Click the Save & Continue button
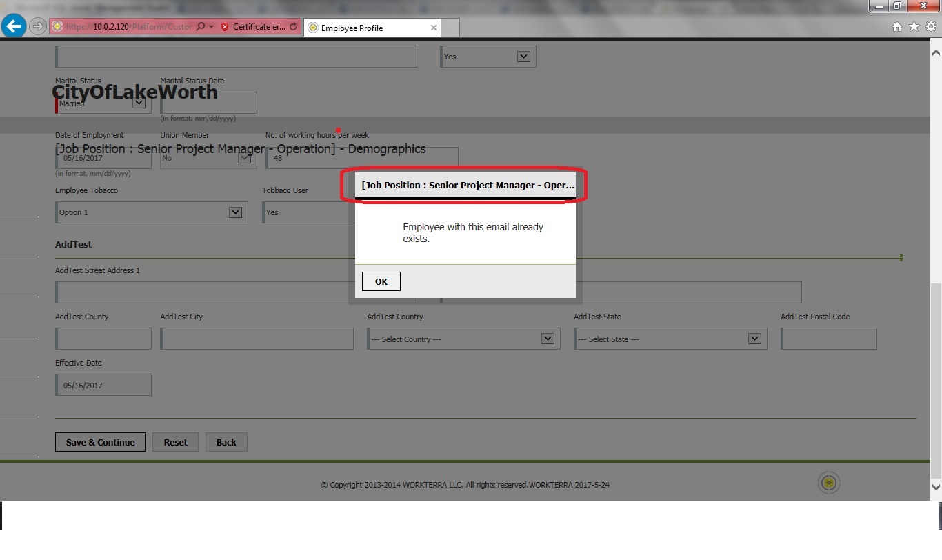This screenshot has height=560, width=942. [100, 442]
